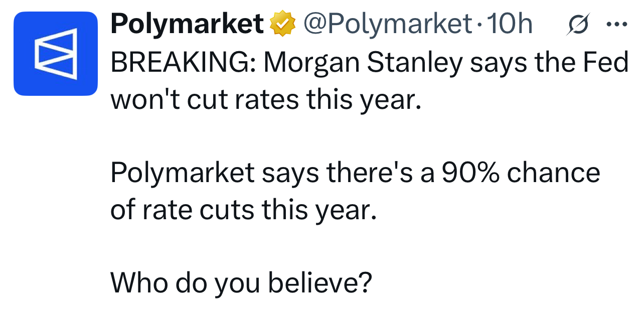Click the line "won't cut rates this year."
Screen dimensions: 644x310
(x=264, y=100)
